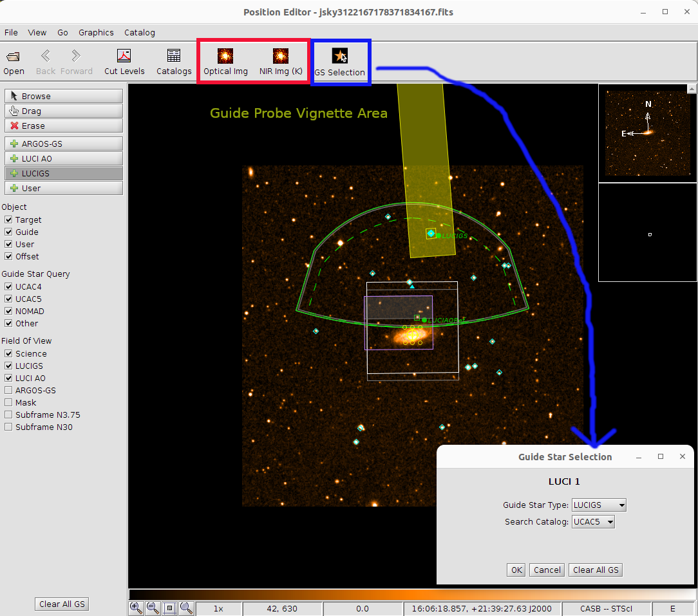
Task: Uncheck the UCAC4 guide star query
Action: [x=8, y=286]
